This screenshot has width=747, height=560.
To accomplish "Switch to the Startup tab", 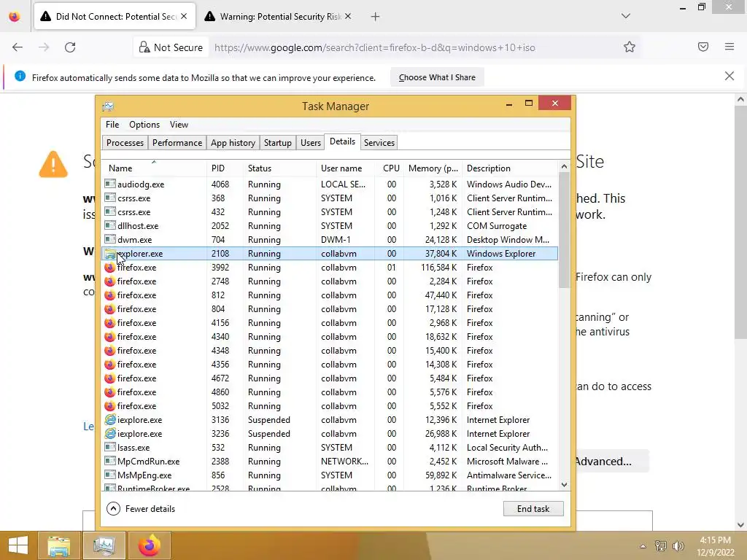I will 278,143.
